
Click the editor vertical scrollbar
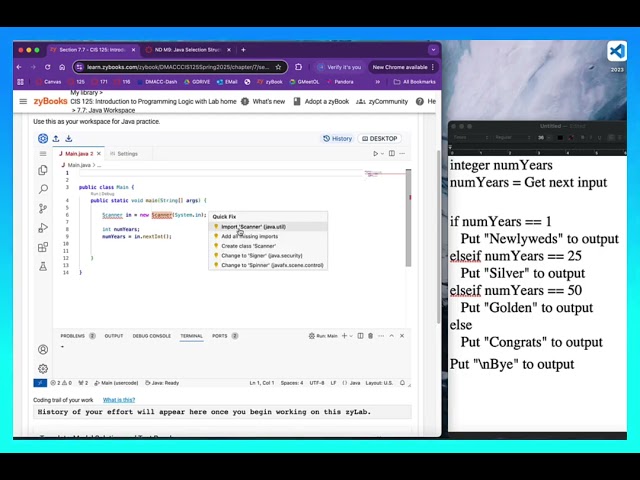tap(408, 218)
